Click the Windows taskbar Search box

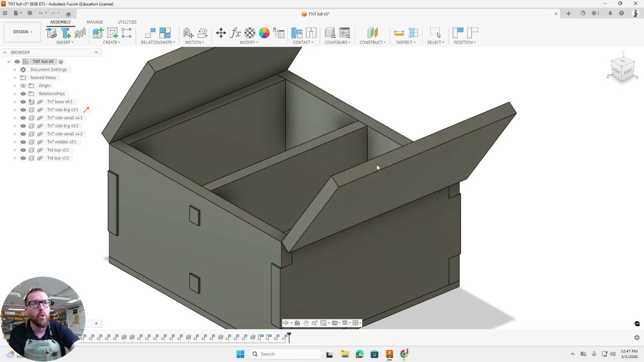(x=285, y=354)
